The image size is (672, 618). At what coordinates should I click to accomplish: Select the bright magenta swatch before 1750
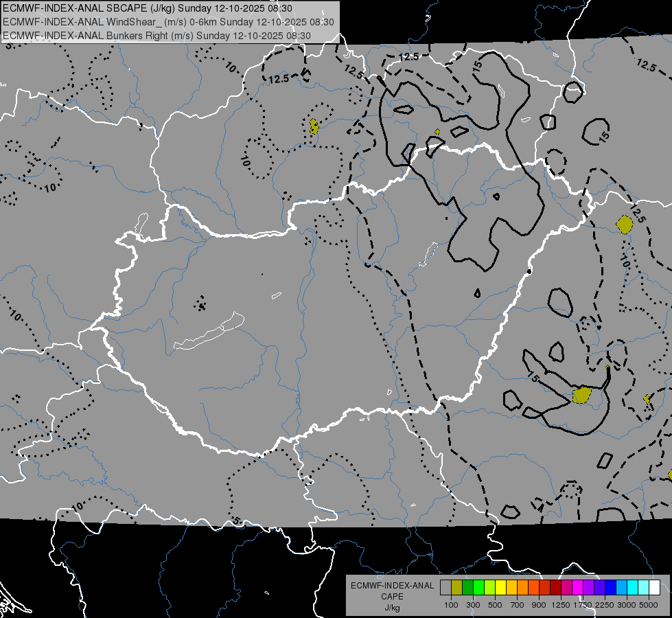578,588
